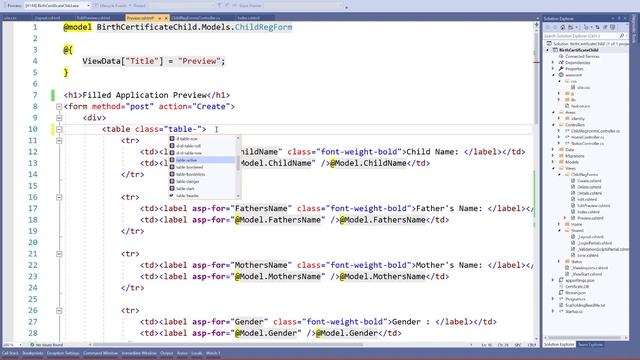Viewport: 640px width, 360px height.
Task: Collapse the div block at line 9
Action: click(59, 118)
